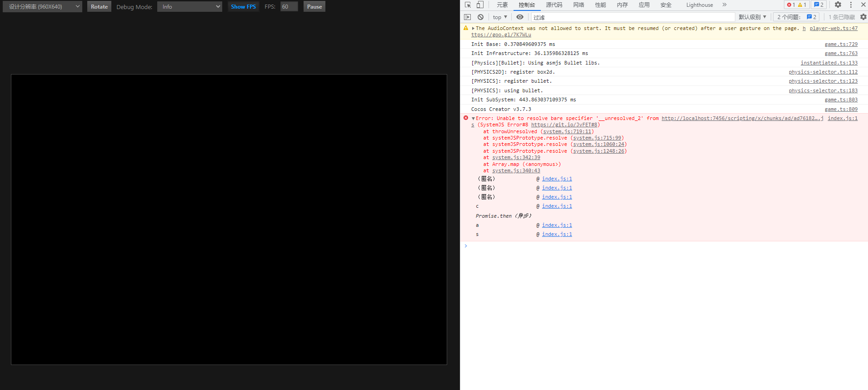Switch to the 网络 tab
The height and width of the screenshot is (390, 868).
[x=579, y=5]
